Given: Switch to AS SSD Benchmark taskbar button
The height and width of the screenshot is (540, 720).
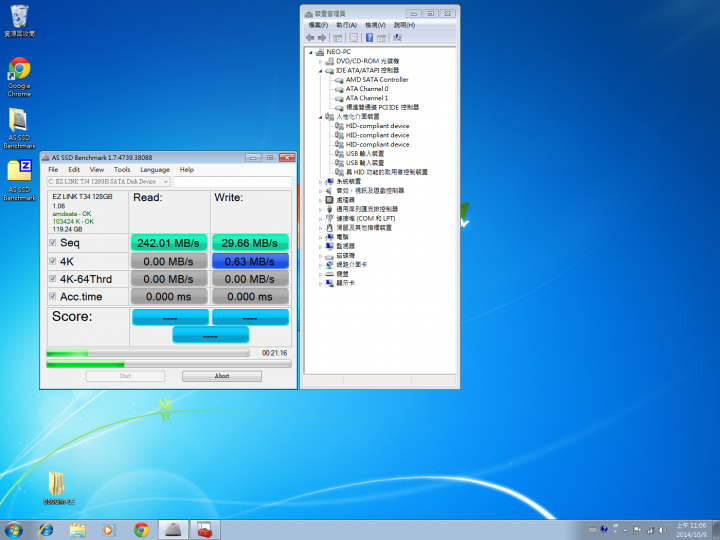Looking at the screenshot, I should (x=173, y=530).
